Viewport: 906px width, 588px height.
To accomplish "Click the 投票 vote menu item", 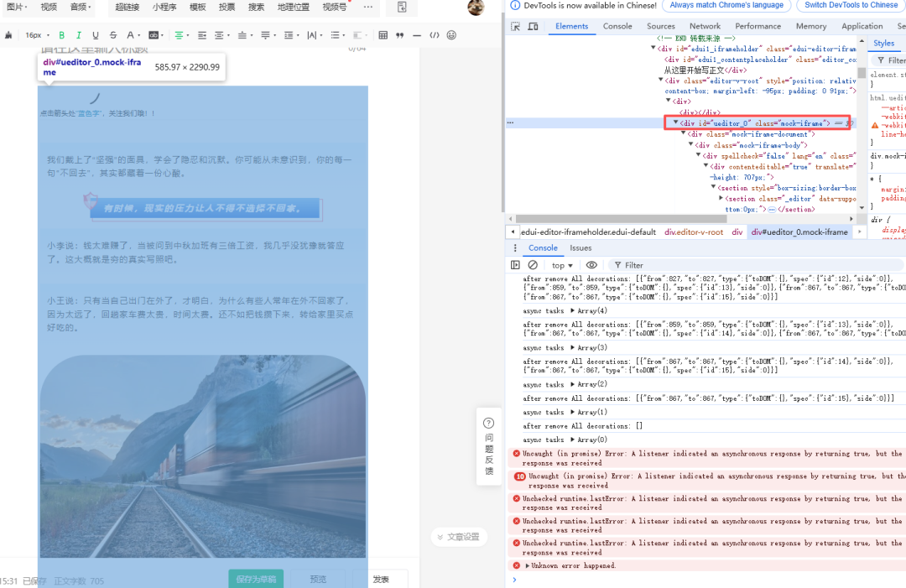I will click(x=226, y=7).
